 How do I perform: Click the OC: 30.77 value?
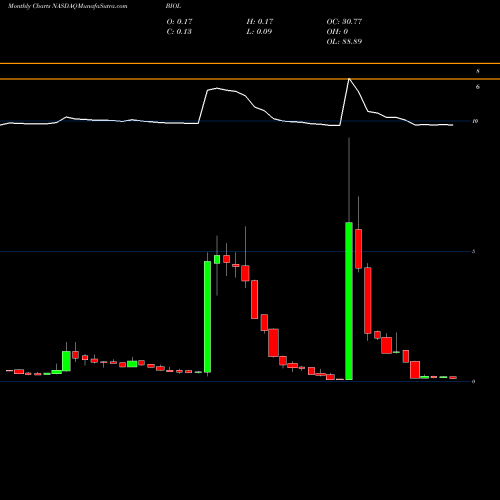coord(344,22)
